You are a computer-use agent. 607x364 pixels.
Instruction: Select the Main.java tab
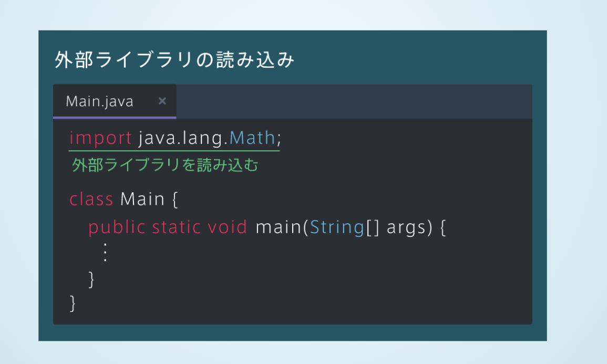click(x=115, y=101)
